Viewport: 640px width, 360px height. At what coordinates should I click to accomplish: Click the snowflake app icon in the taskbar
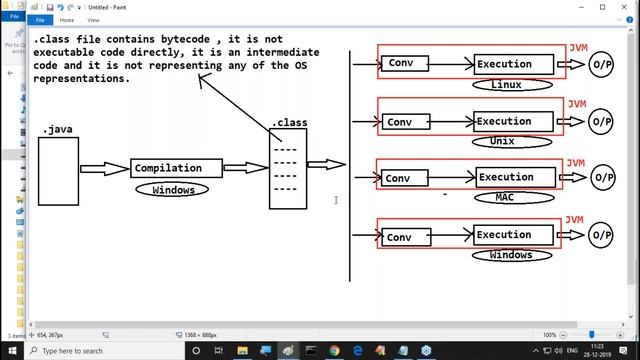[x=426, y=351]
